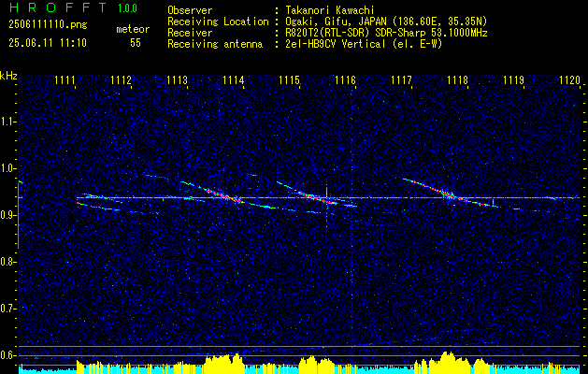The image size is (588, 374).
Task: Click the 1.1 frequency axis label
Action: [x=8, y=122]
